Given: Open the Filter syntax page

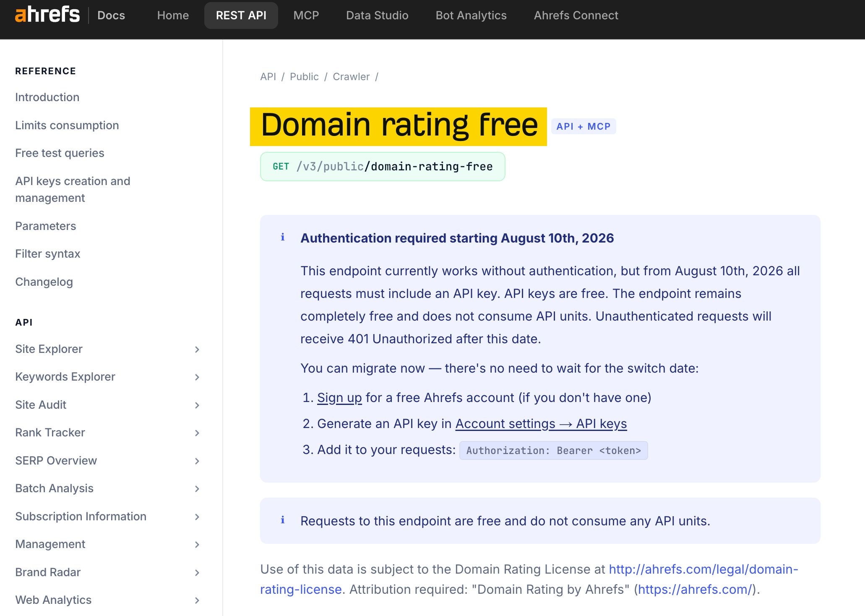Looking at the screenshot, I should 48,254.
